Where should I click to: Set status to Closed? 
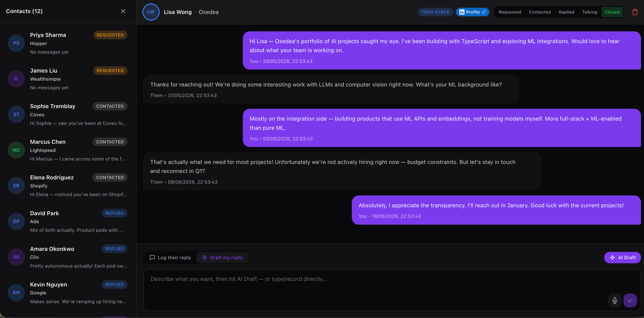pyautogui.click(x=612, y=12)
